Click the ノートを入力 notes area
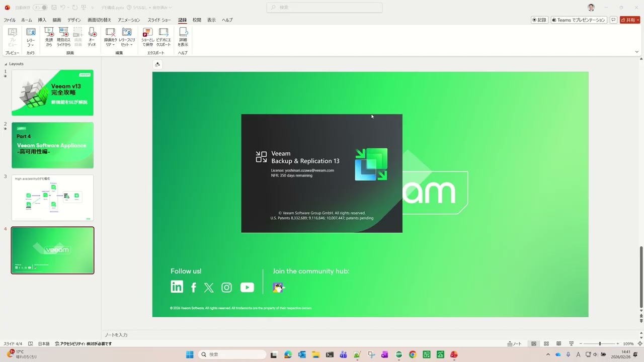This screenshot has height=362, width=644. click(x=116, y=335)
